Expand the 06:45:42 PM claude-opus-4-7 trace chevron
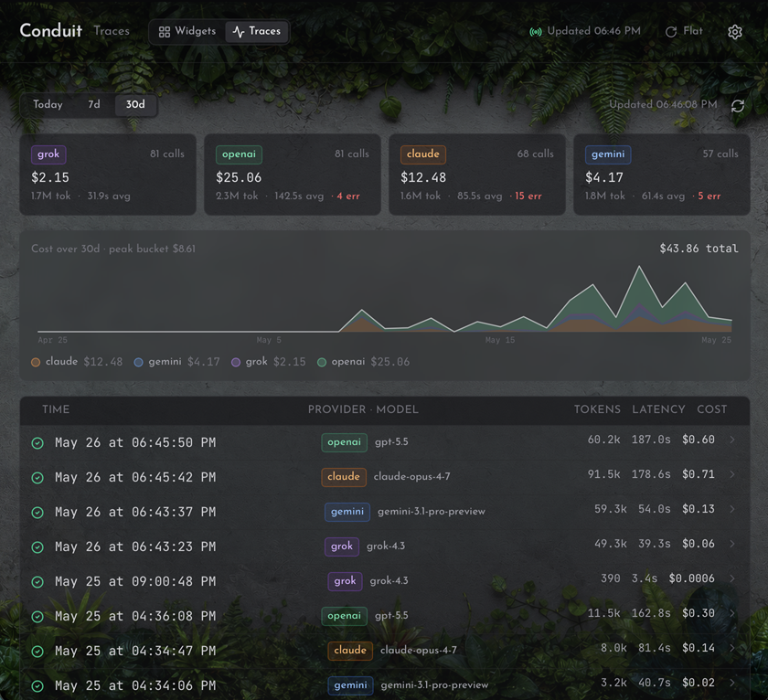 point(732,475)
